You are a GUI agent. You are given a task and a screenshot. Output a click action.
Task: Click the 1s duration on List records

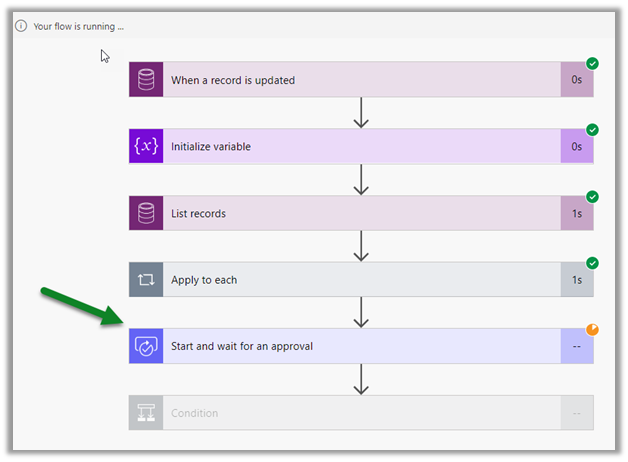[x=577, y=214]
